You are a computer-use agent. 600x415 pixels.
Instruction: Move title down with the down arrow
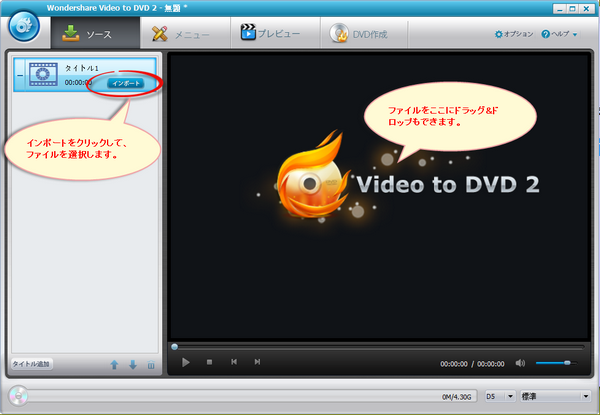[133, 365]
